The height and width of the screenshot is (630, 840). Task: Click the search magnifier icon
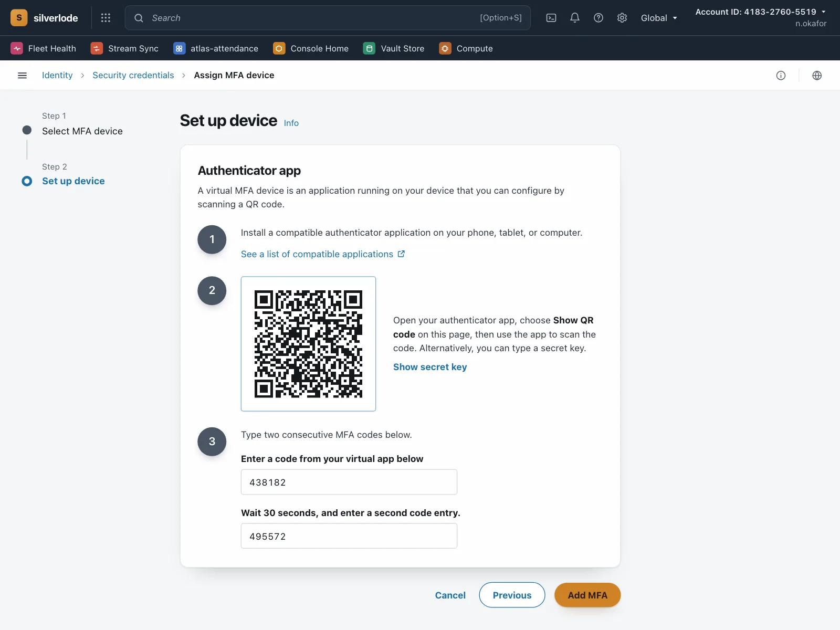pos(139,18)
